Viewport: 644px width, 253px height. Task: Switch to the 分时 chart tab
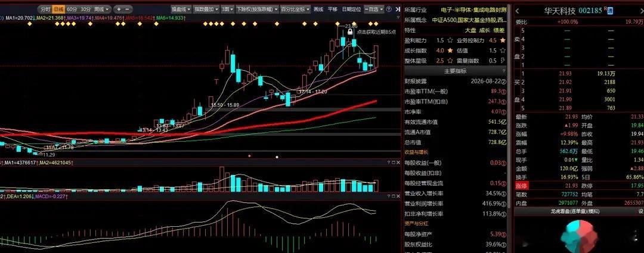tap(45, 9)
